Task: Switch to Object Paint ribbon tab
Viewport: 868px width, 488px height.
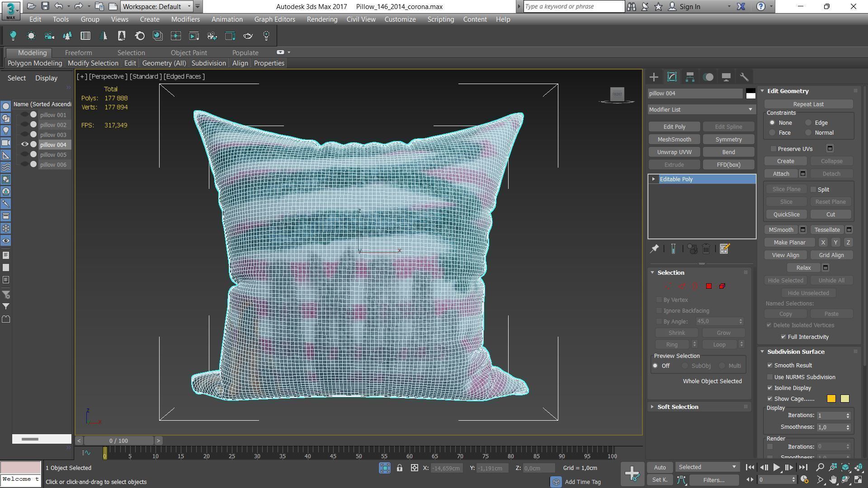Action: point(189,53)
